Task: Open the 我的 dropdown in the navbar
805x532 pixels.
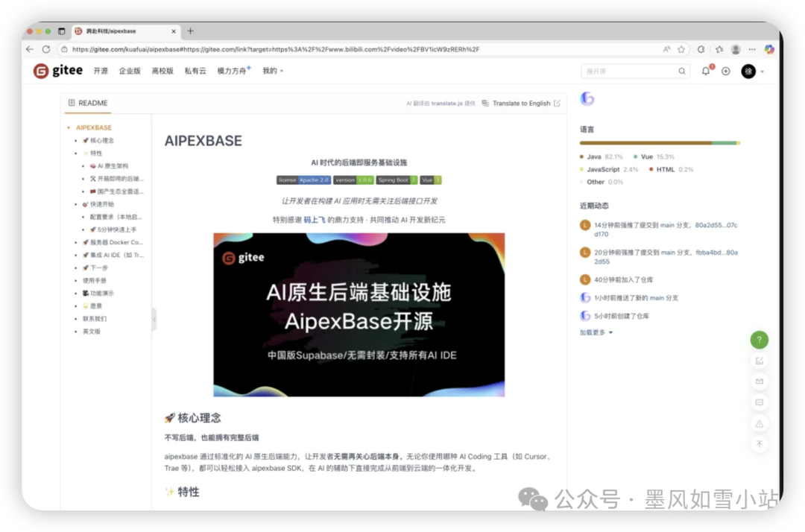Action: (x=271, y=71)
